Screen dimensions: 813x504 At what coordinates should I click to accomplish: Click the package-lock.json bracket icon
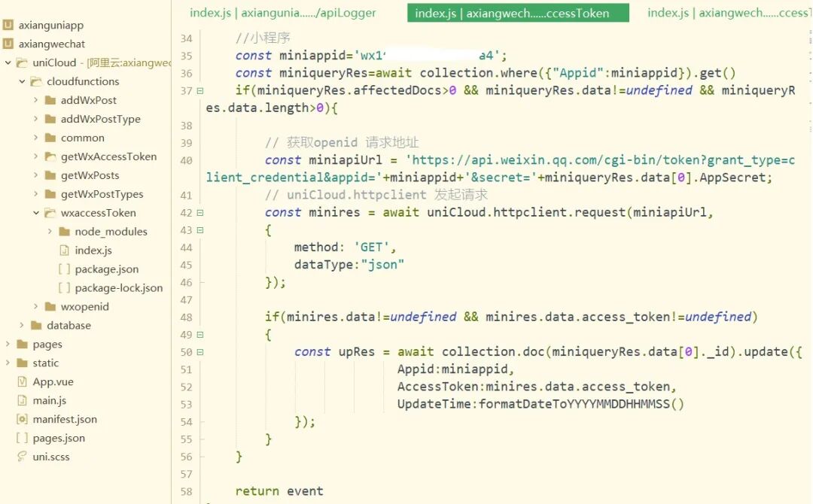coord(64,287)
